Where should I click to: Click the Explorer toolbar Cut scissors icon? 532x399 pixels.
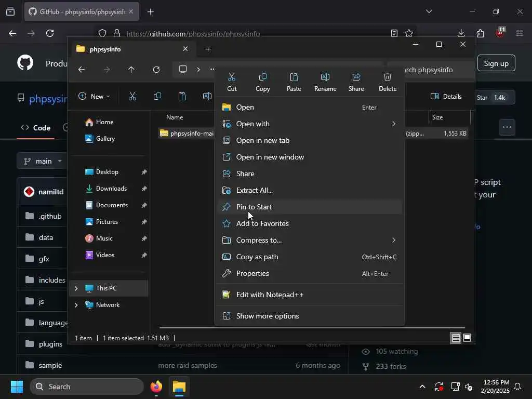click(132, 97)
